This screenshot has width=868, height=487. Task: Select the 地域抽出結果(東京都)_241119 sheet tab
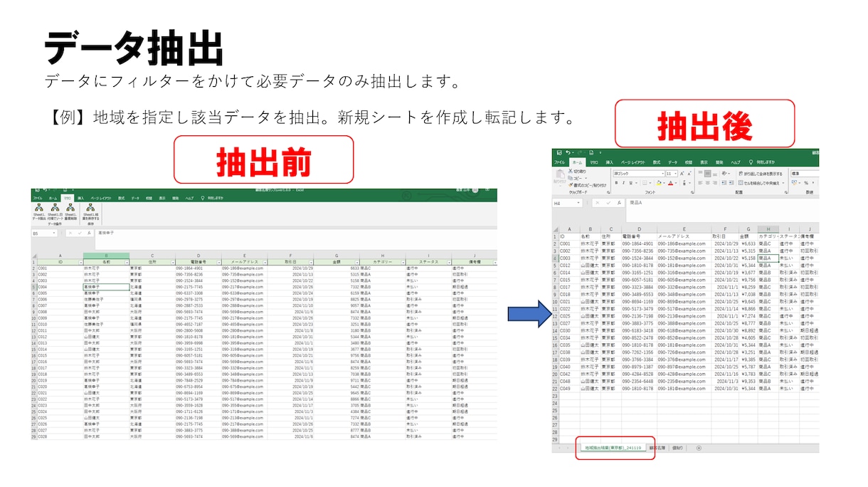(x=613, y=448)
